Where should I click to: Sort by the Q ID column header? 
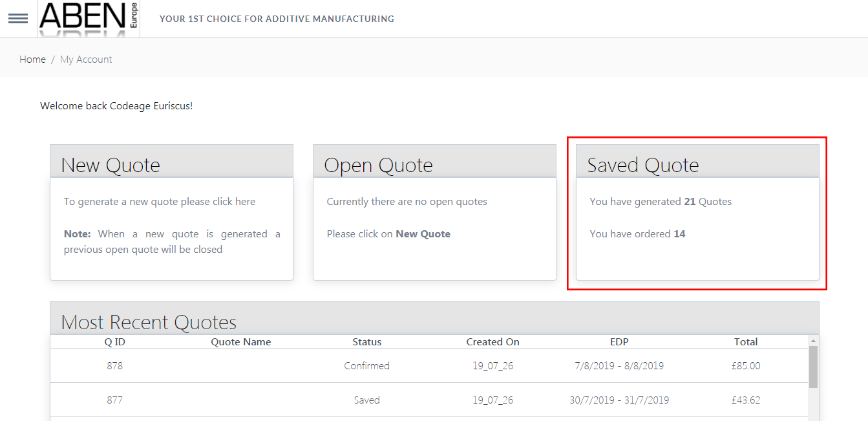tap(114, 342)
